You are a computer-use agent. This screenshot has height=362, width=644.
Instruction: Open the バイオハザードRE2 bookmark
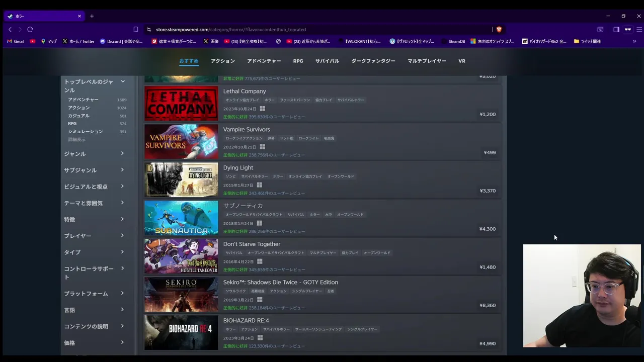(x=544, y=41)
